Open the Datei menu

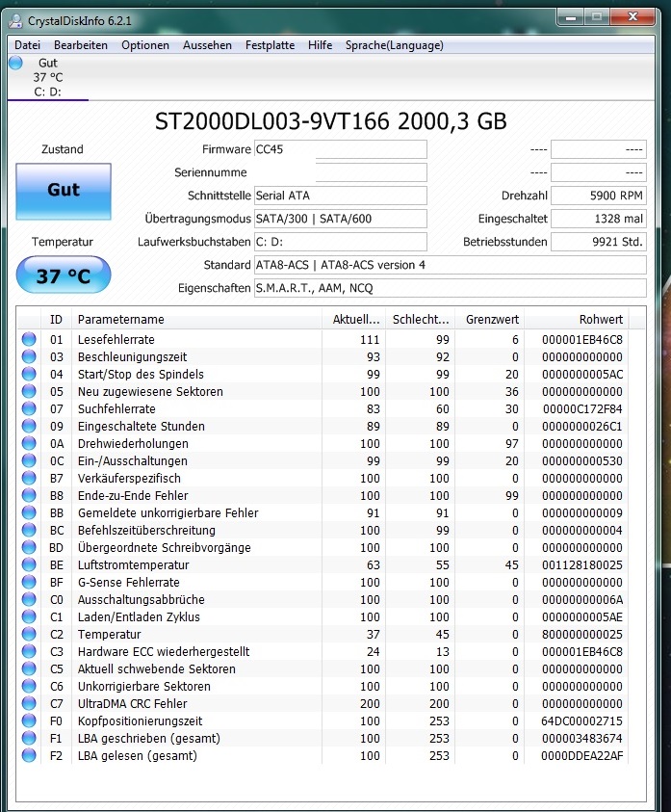tap(28, 45)
